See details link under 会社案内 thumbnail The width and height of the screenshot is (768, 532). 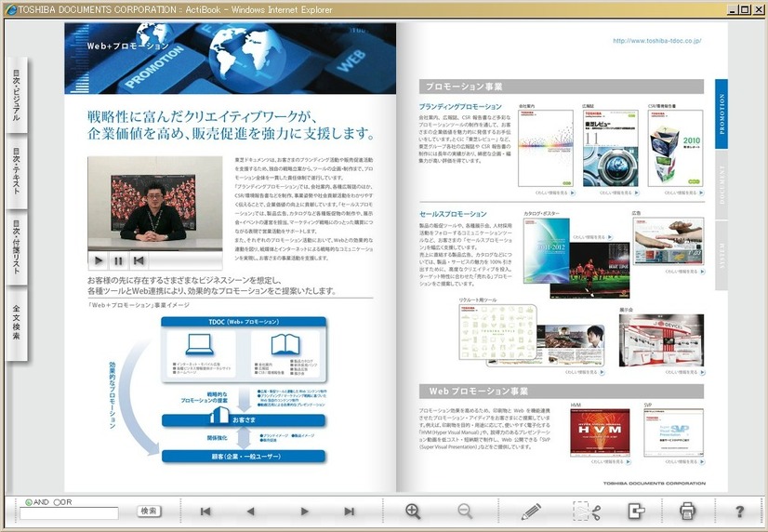click(x=555, y=193)
